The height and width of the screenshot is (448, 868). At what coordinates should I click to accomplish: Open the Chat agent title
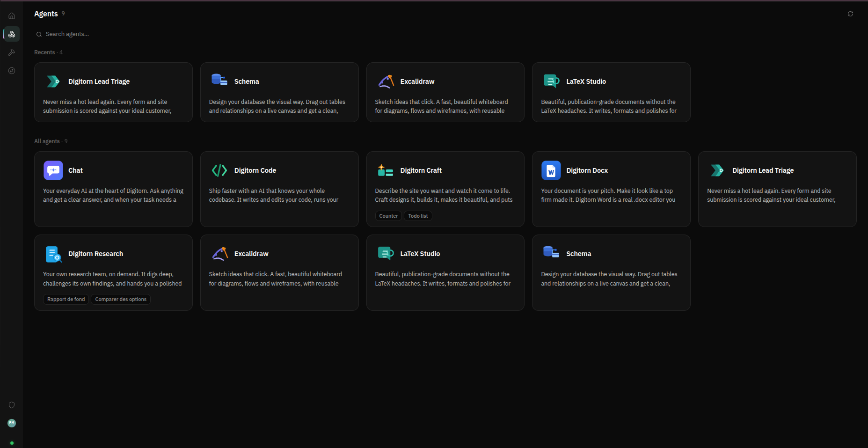point(75,170)
